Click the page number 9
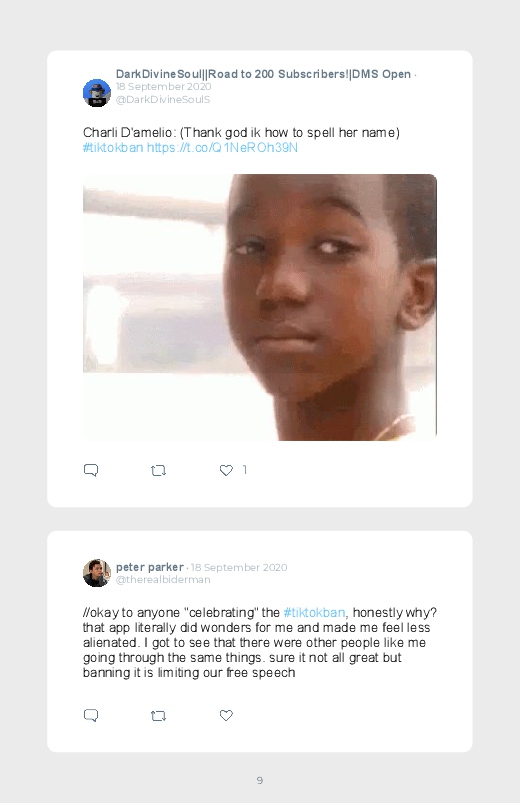 coord(260,780)
